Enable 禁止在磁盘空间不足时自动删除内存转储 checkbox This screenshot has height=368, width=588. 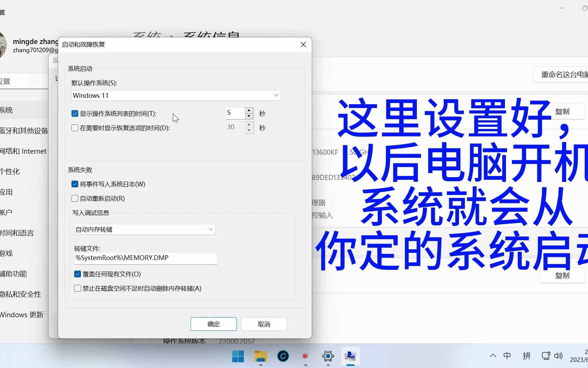(78, 288)
